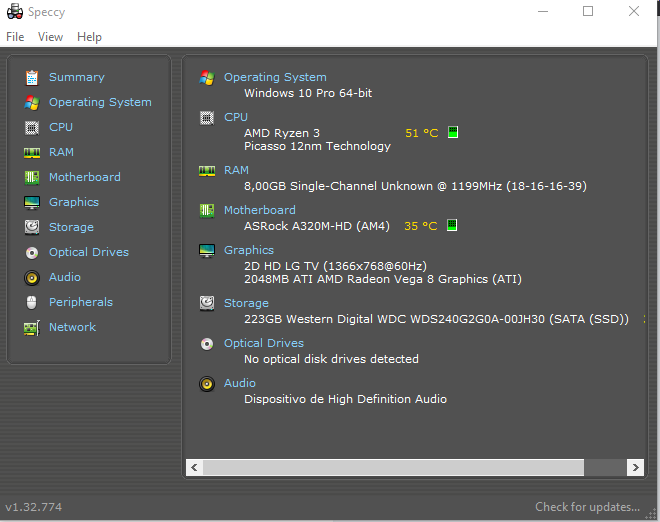The height and width of the screenshot is (522, 660).
Task: Click the AMD Ryzen 3 text
Action: pyautogui.click(x=282, y=133)
